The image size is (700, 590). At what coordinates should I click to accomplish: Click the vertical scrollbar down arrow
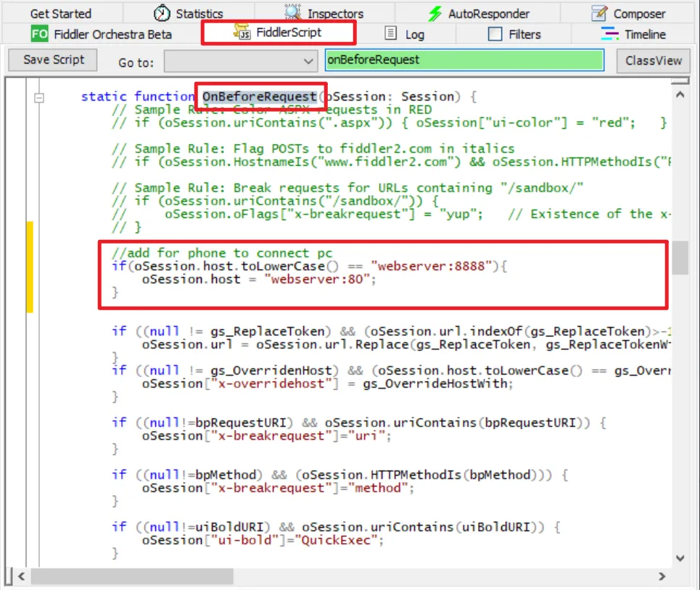pos(680,558)
